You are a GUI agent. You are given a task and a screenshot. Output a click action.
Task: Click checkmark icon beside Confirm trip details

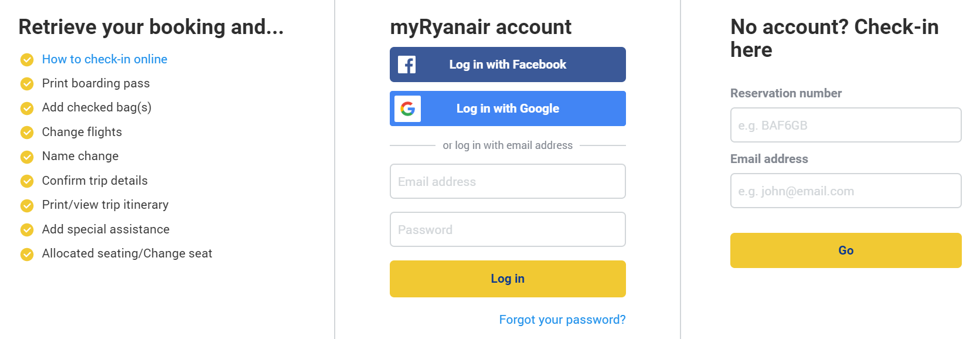[27, 181]
